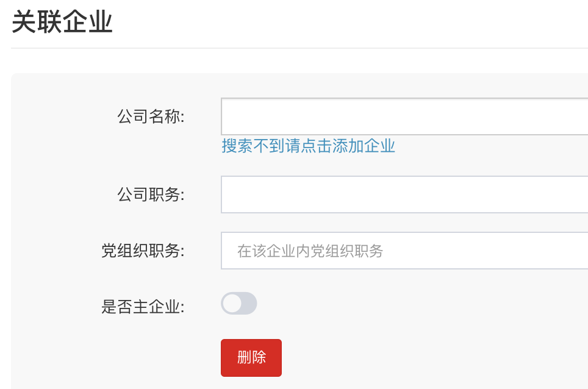Viewport: 588px width, 389px height.
Task: Delete this associated enterprise entry
Action: 251,357
